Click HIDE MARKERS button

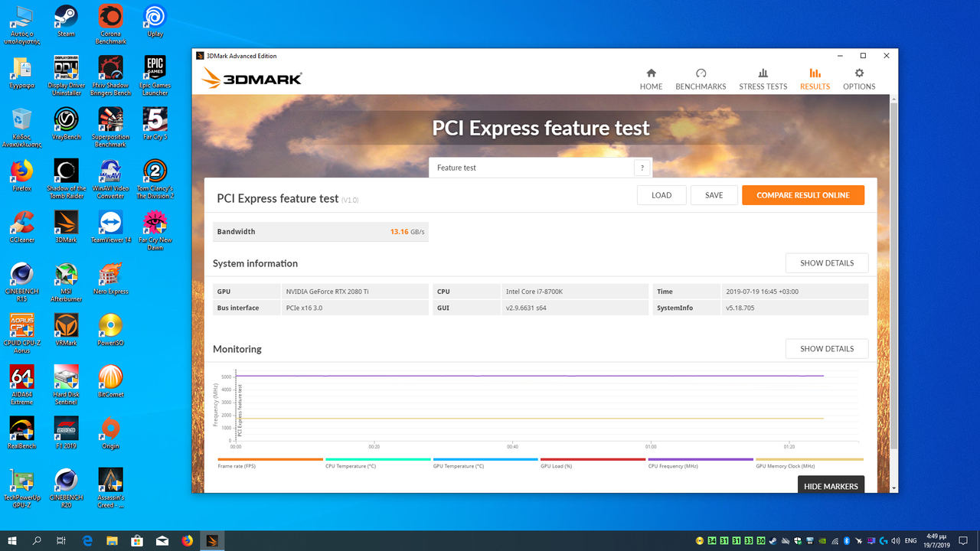pyautogui.click(x=831, y=486)
